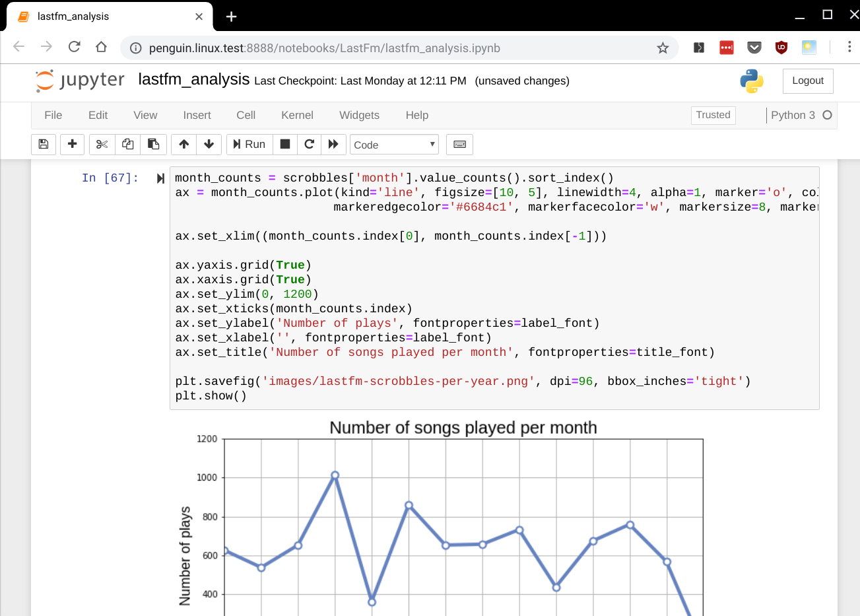Paste cells below using the paste icon

pyautogui.click(x=153, y=144)
